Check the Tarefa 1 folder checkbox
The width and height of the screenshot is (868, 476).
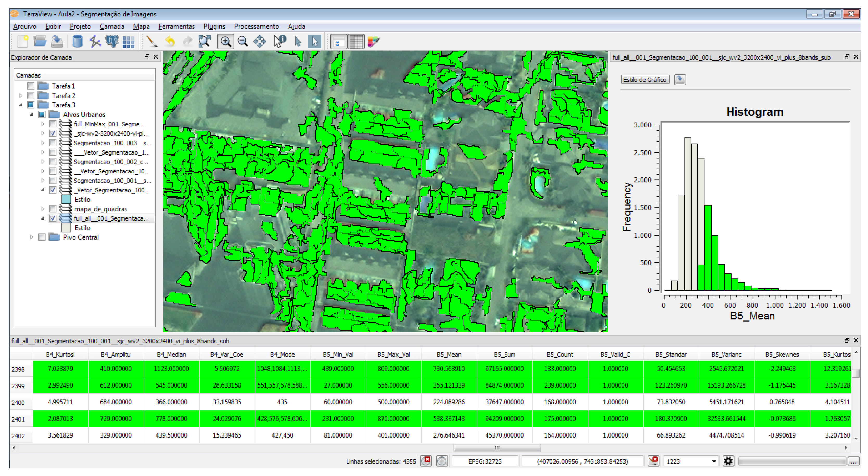[31, 86]
